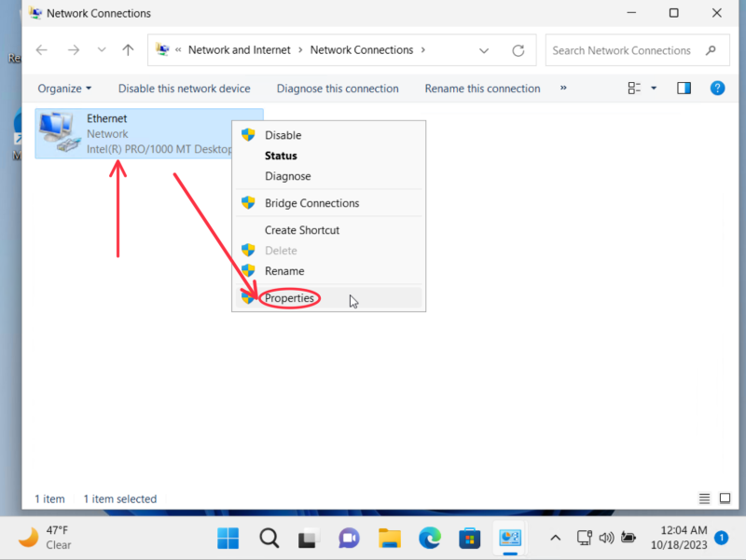This screenshot has height=560, width=746.
Task: Refresh the Network Connections view
Action: click(518, 50)
